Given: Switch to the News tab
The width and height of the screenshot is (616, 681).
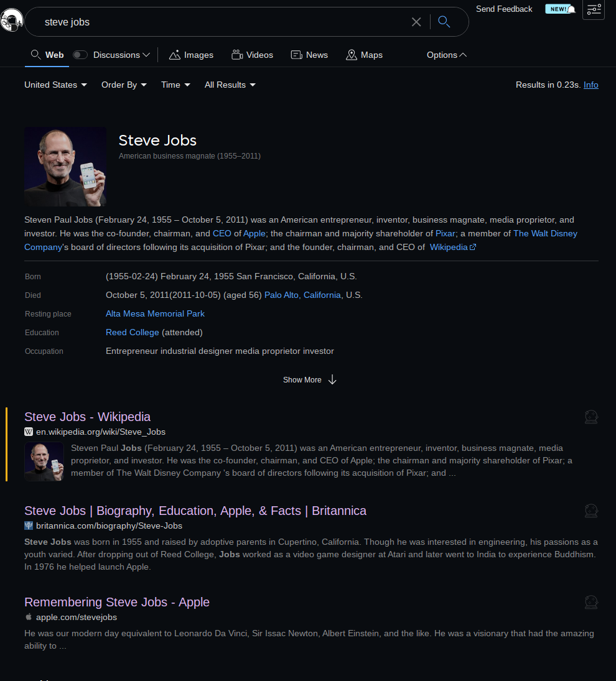Looking at the screenshot, I should coord(309,55).
